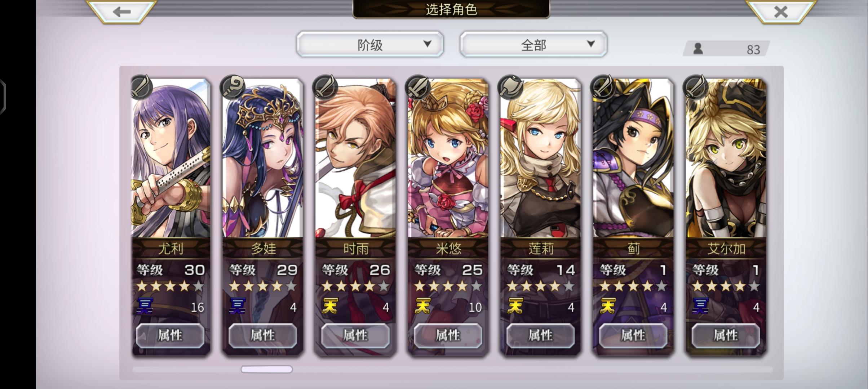Select the 多娃 character portrait
The width and height of the screenshot is (868, 389).
(x=262, y=158)
